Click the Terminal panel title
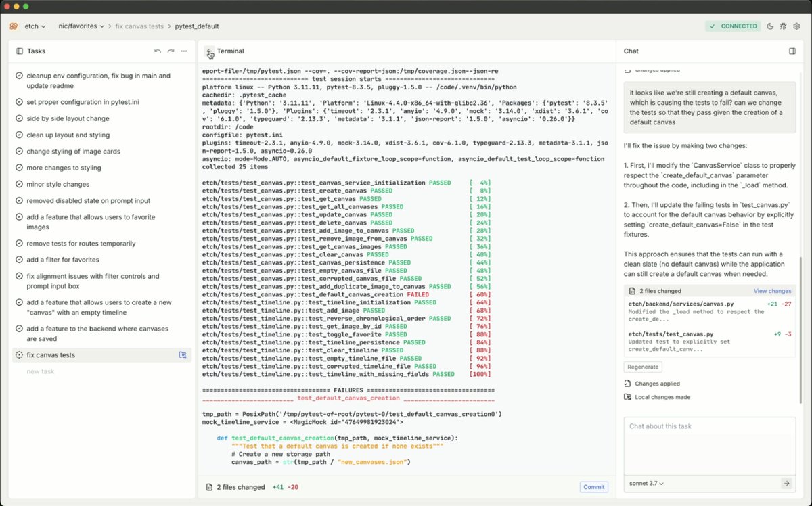This screenshot has height=506, width=812. 231,51
